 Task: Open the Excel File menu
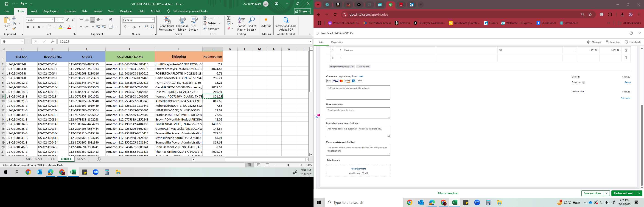coord(7,11)
